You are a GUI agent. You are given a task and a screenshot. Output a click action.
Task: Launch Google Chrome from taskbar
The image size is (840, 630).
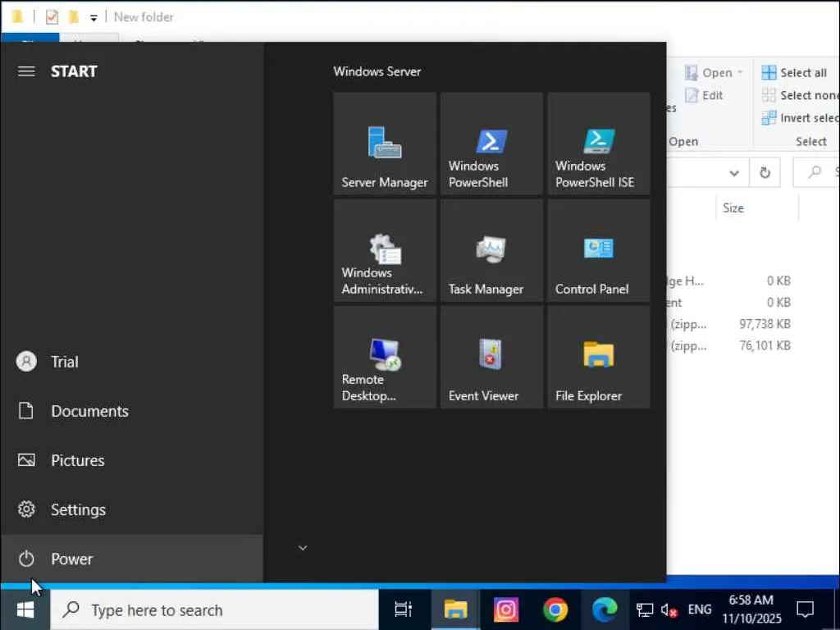click(x=555, y=609)
